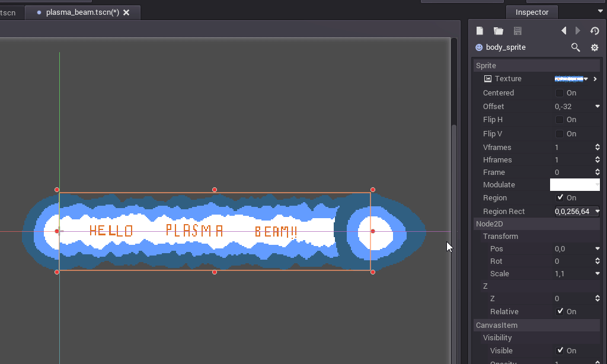This screenshot has height=364, width=607.
Task: Search properties with the magnifier icon
Action: tap(576, 47)
